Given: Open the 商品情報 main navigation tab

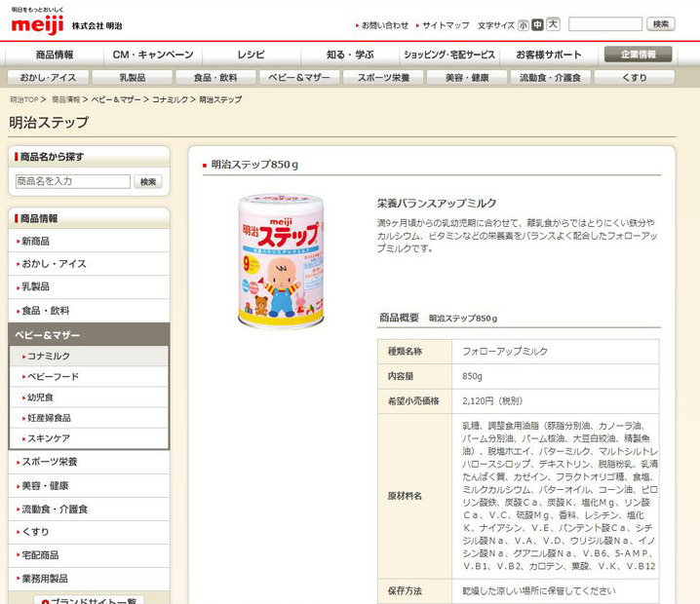Looking at the screenshot, I should pyautogui.click(x=55, y=55).
